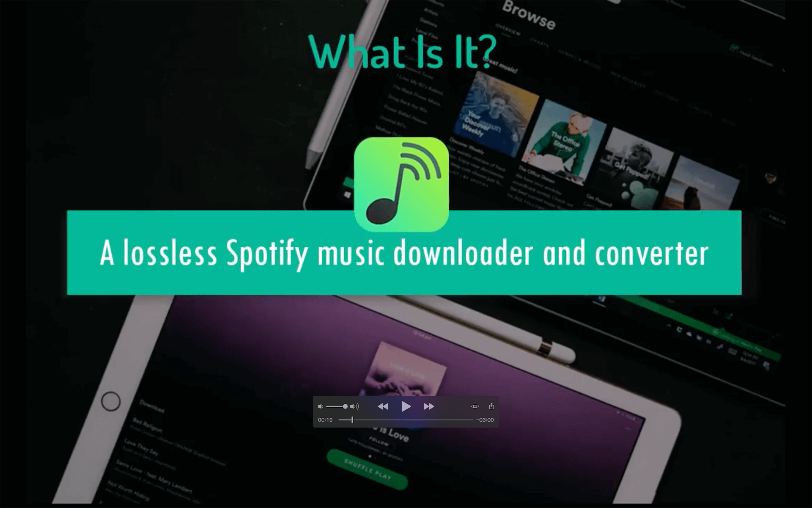
Task: Skip forward in the track
Action: click(428, 406)
